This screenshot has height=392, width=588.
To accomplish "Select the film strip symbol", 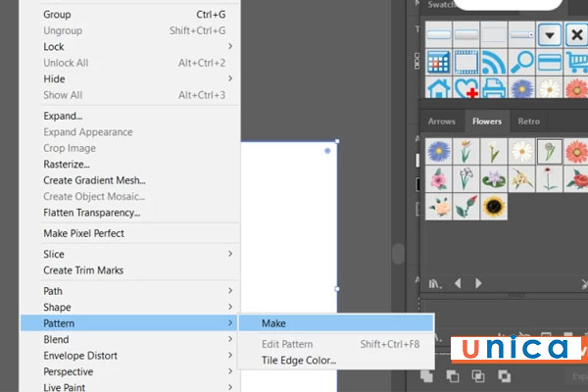I will pos(466,63).
